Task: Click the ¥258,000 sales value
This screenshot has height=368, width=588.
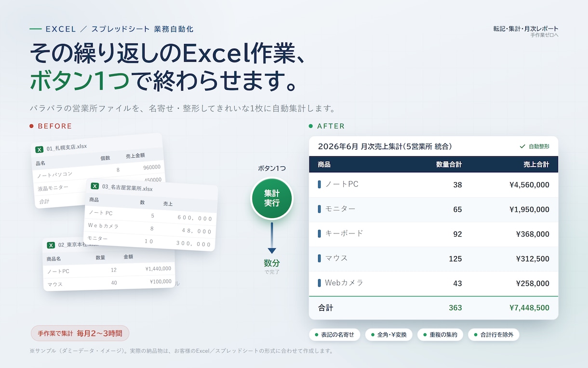Action: click(x=533, y=283)
